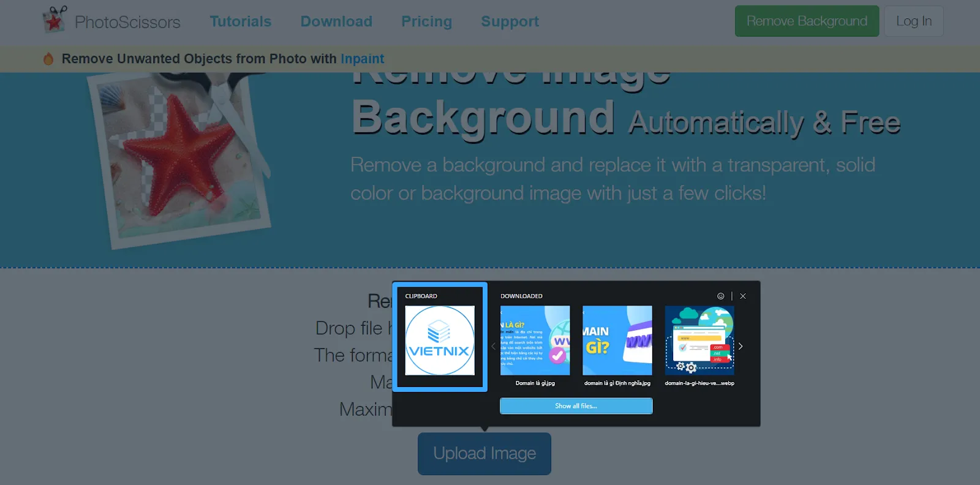This screenshot has width=980, height=485.
Task: Click the 'Show all files...' button
Action: [576, 406]
